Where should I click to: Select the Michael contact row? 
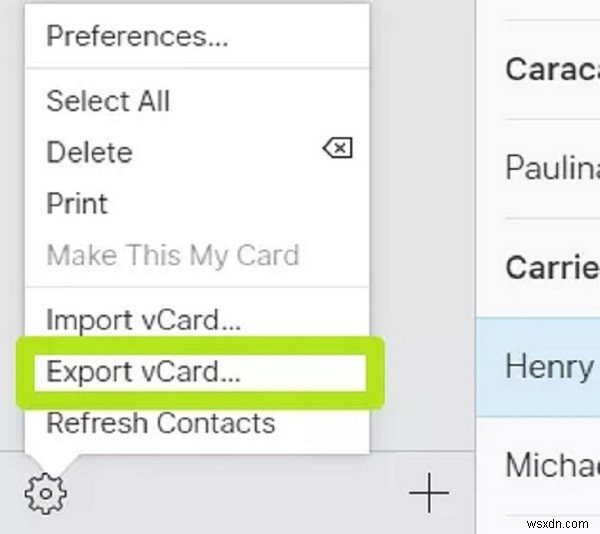551,465
